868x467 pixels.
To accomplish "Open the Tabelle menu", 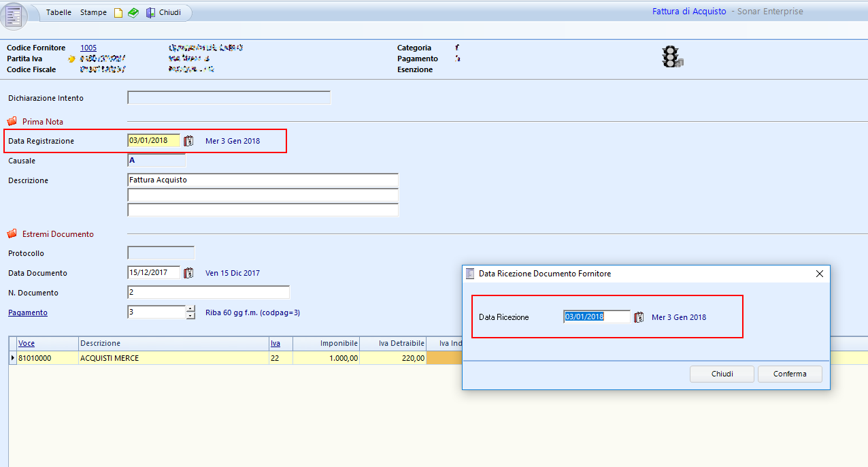I will [x=59, y=13].
